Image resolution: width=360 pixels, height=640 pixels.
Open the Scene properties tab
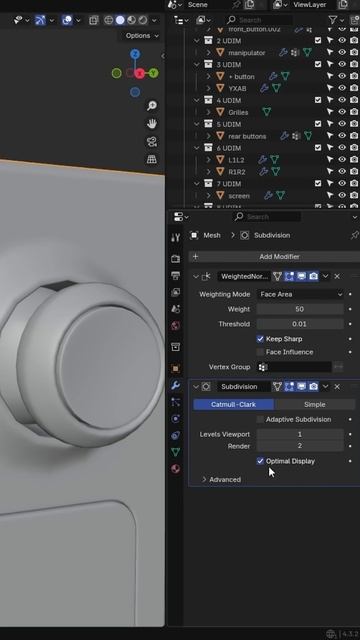tap(176, 309)
